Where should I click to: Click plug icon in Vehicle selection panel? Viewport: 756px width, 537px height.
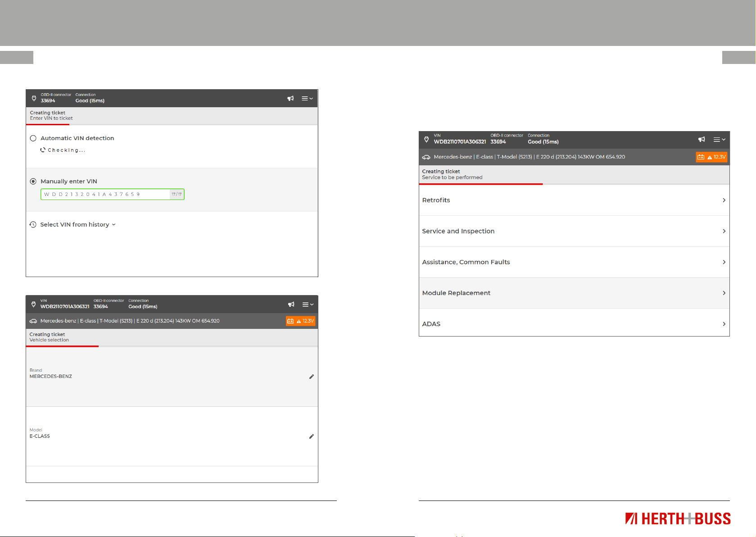pos(33,305)
